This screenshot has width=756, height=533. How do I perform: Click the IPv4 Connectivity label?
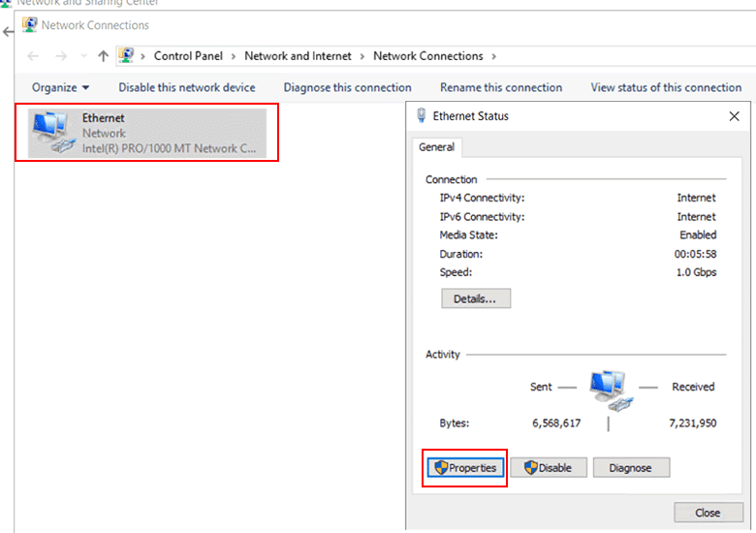tap(482, 198)
